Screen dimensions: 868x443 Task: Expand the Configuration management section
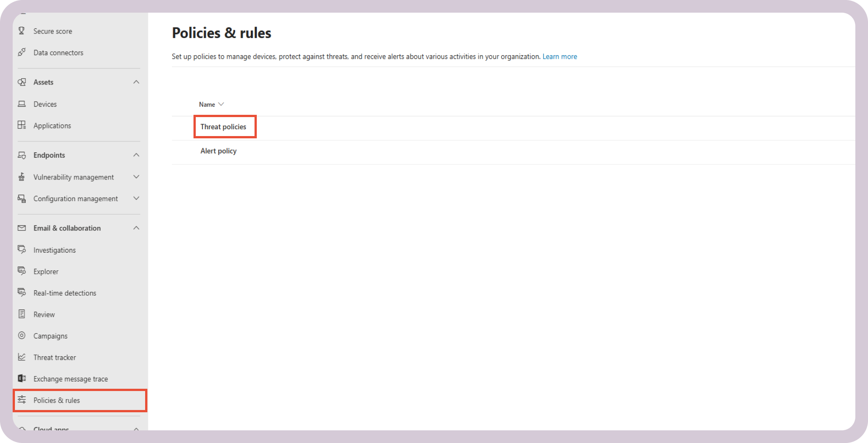136,198
